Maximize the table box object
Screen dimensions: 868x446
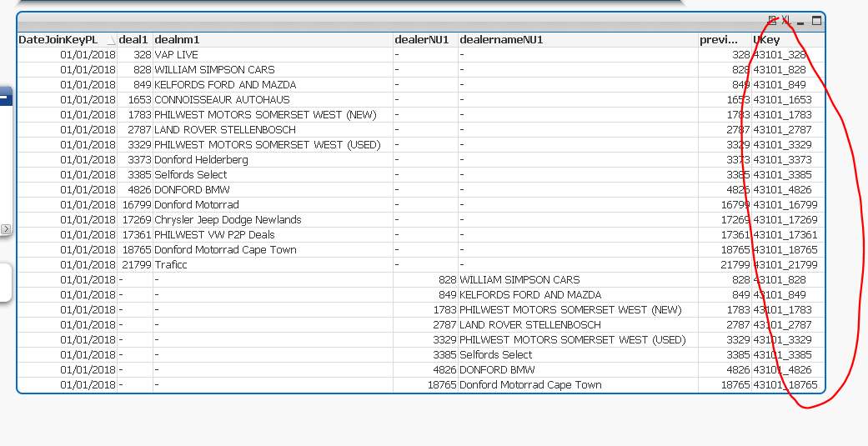(x=816, y=21)
